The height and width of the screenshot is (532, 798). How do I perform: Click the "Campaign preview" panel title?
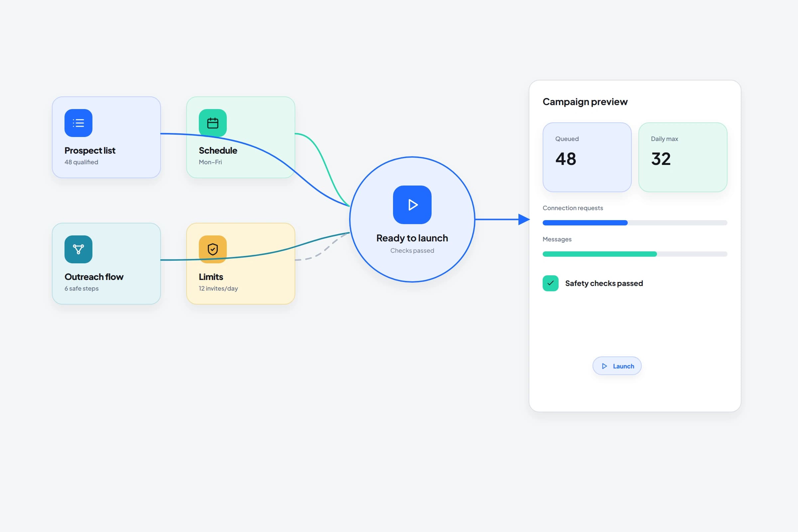(x=585, y=102)
